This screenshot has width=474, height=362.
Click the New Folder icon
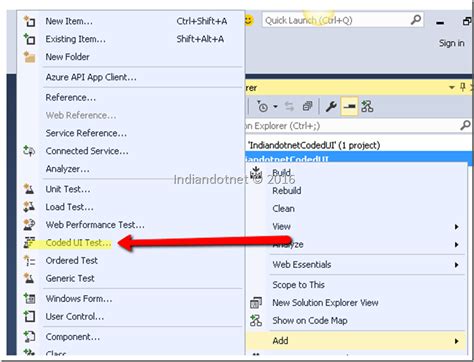(x=29, y=57)
